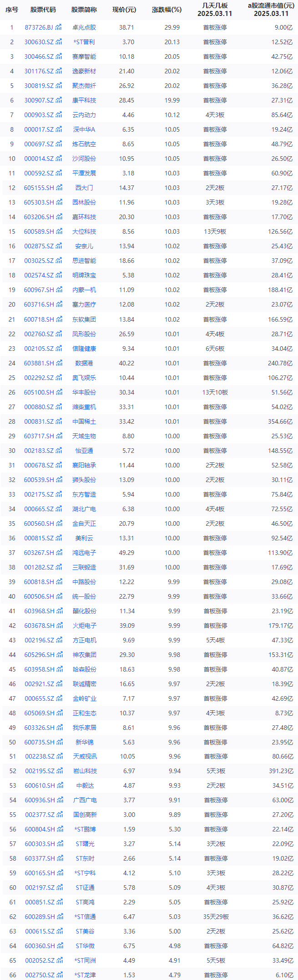The width and height of the screenshot is (298, 980).
Task: Select stock name 中国稀土
Action: (84, 421)
